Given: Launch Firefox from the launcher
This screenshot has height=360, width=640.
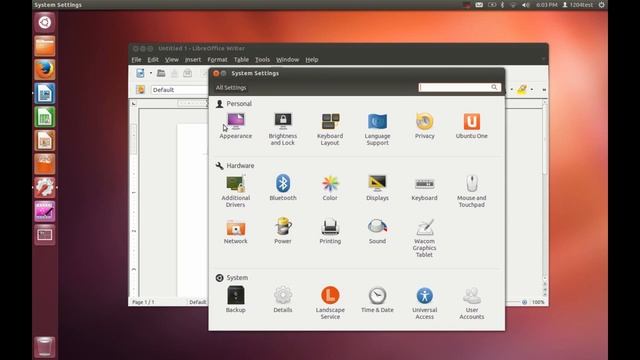Looking at the screenshot, I should click(x=44, y=70).
